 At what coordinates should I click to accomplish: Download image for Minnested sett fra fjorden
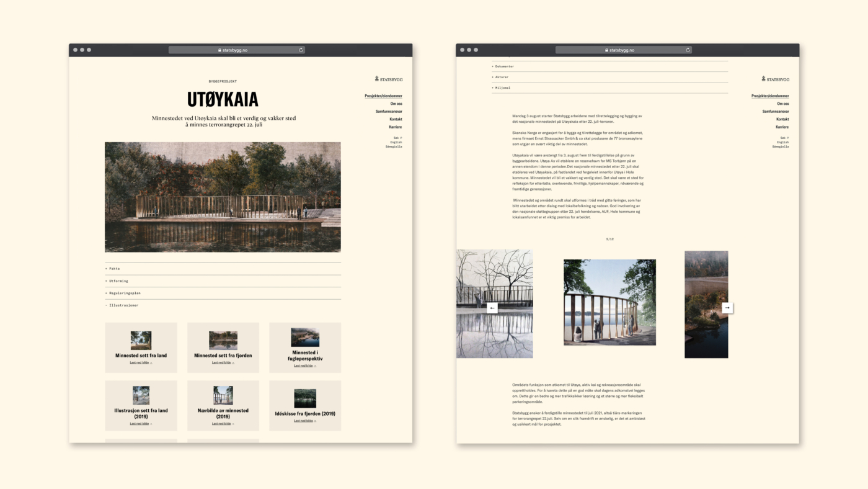223,362
